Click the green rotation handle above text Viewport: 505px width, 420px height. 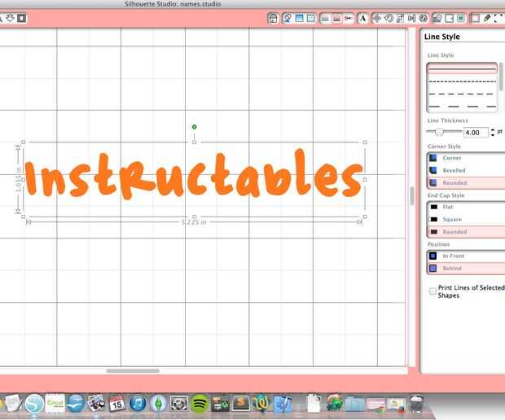(x=194, y=127)
